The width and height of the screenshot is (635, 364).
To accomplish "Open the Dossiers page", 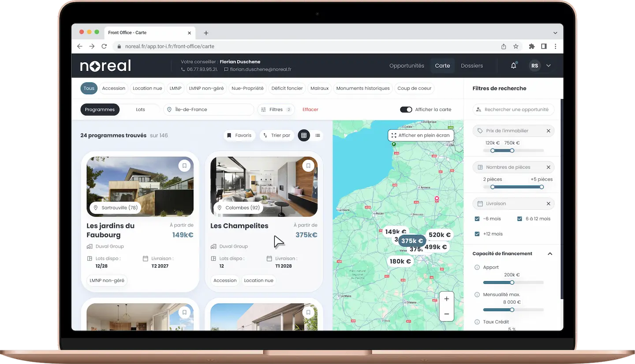I will tap(472, 66).
